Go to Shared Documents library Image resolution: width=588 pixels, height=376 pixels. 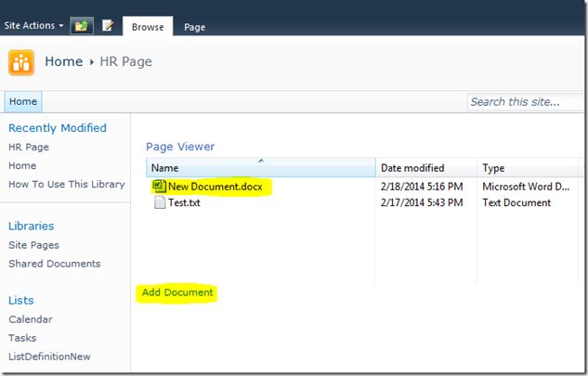click(x=54, y=264)
